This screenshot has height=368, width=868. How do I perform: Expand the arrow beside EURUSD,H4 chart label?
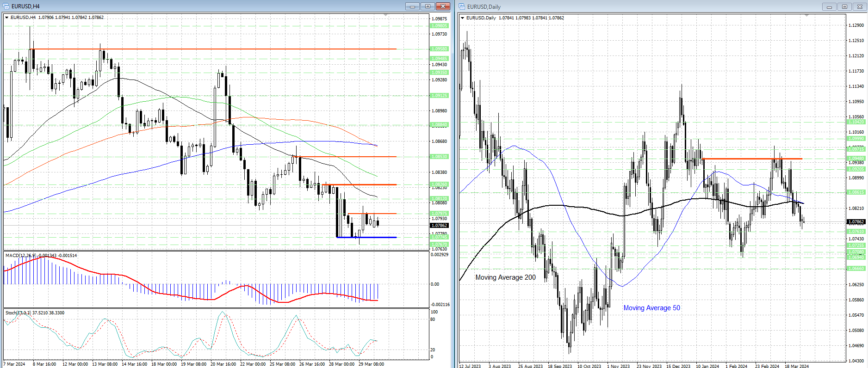tap(7, 18)
